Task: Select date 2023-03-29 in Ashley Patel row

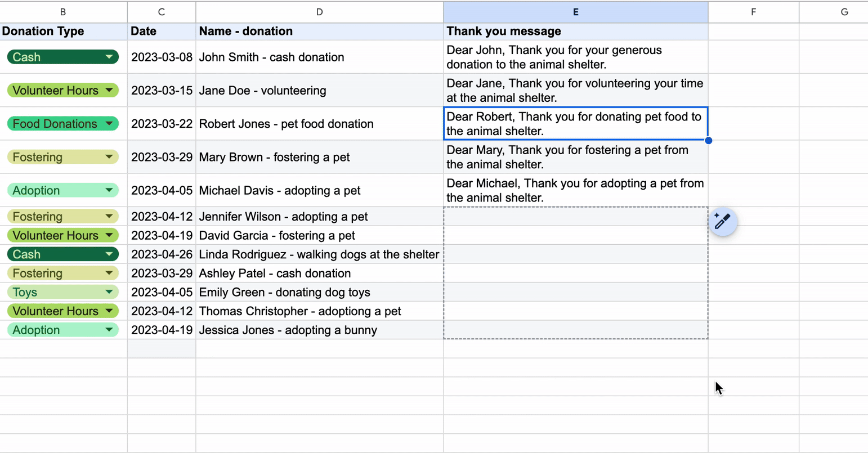Action: pos(162,273)
